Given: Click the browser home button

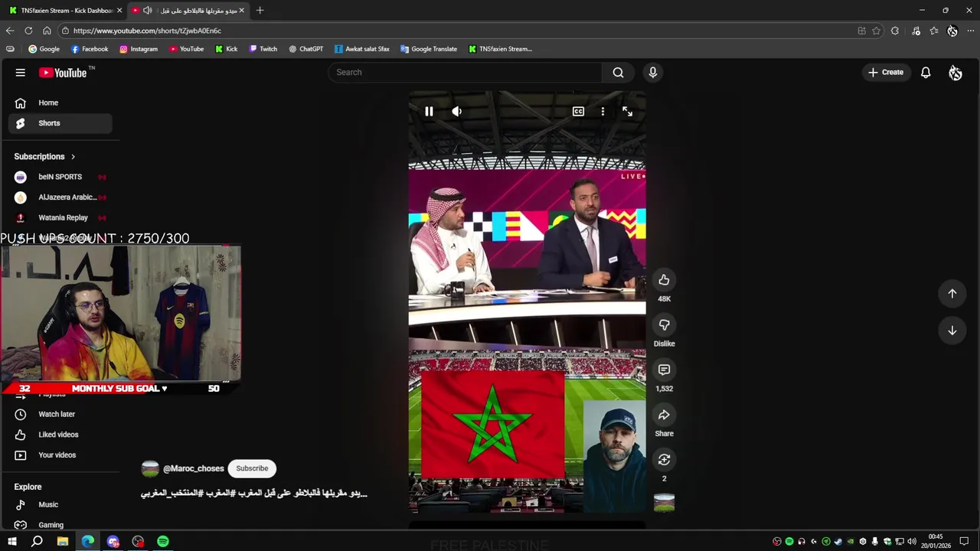Looking at the screenshot, I should coord(47,31).
